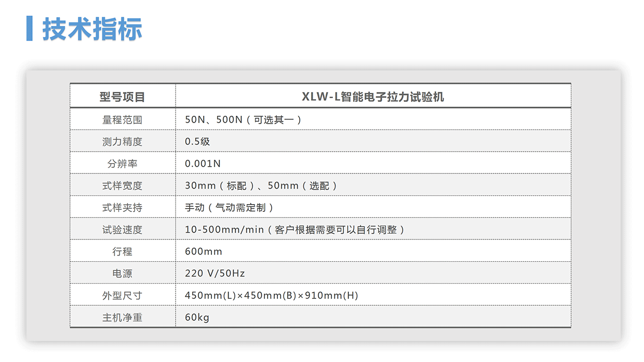Select the 量程范围 row label

tap(123, 119)
